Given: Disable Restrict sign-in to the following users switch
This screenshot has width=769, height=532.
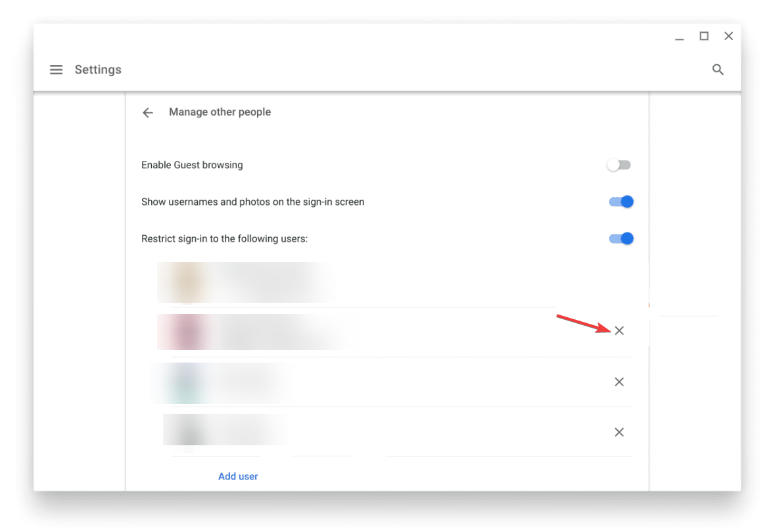Looking at the screenshot, I should click(x=621, y=238).
